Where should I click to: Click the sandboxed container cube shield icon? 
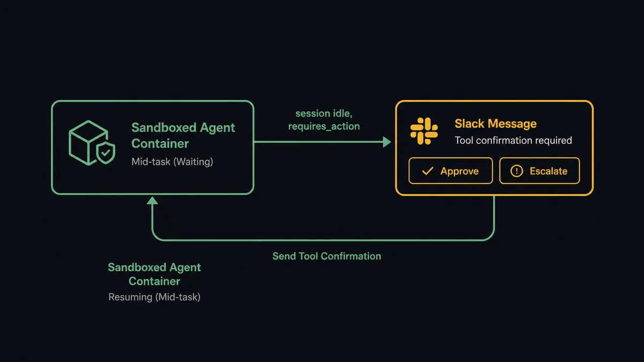[x=92, y=143]
